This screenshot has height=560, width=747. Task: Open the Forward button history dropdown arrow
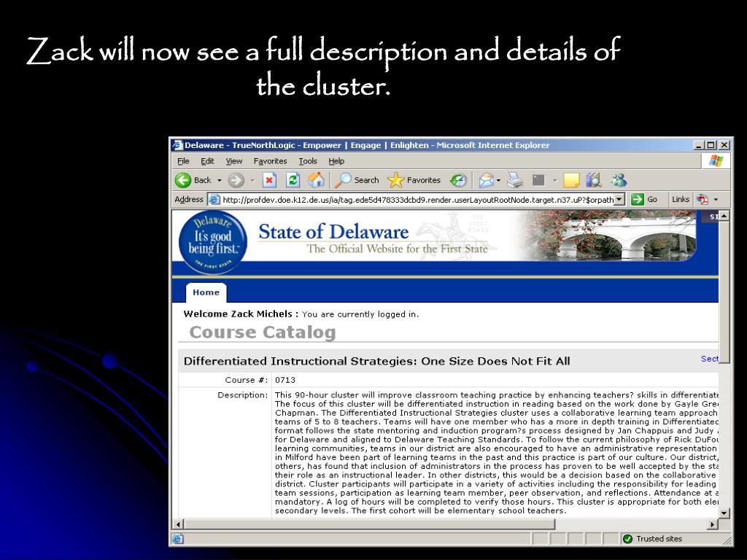point(252,181)
